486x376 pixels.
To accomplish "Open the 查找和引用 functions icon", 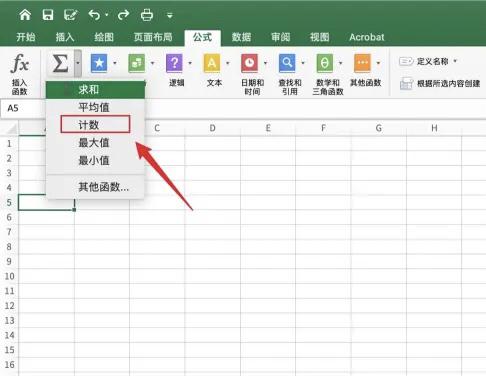I will pyautogui.click(x=287, y=63).
